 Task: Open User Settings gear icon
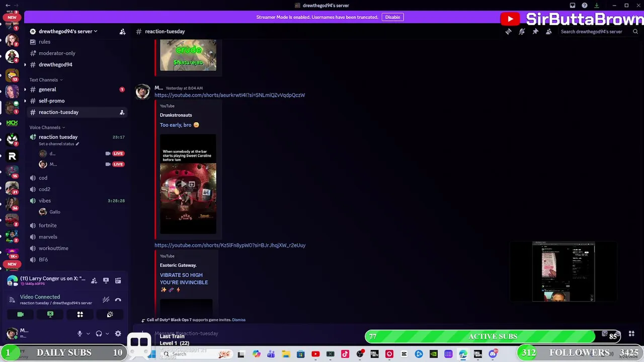(118, 333)
